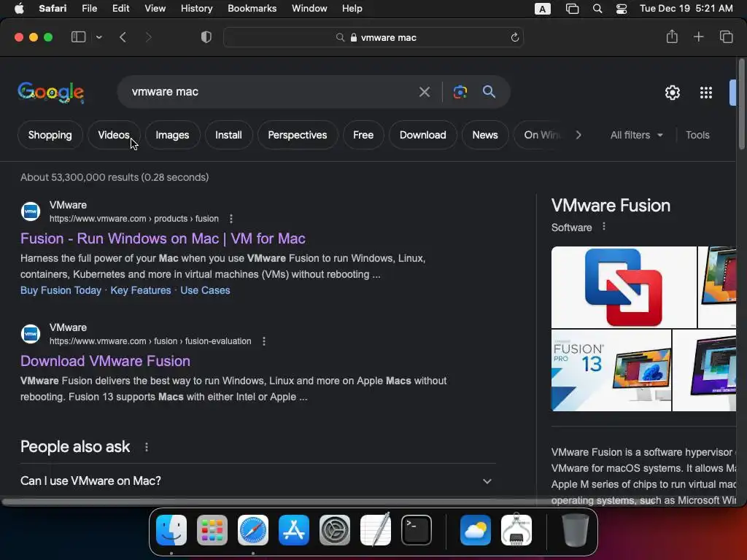The height and width of the screenshot is (560, 747).
Task: Open the Share icon in Safari toolbar
Action: point(672,36)
